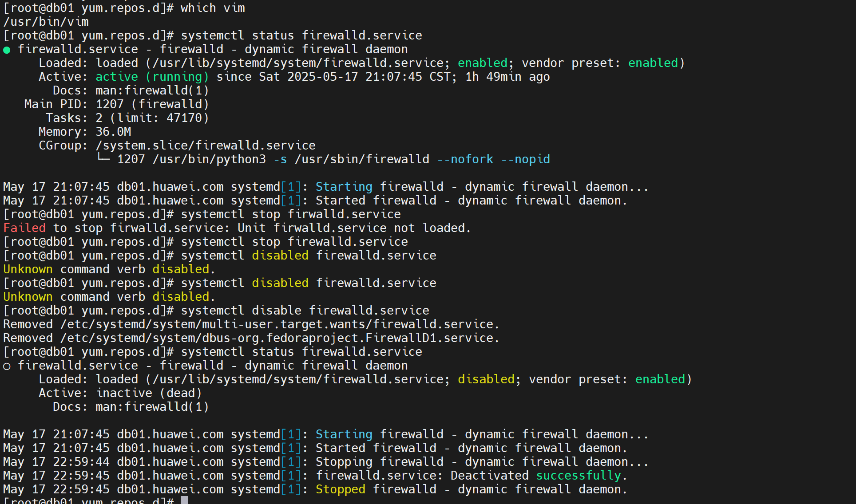The image size is (856, 504).
Task: Click the hollow inactive status circle
Action: [x=7, y=366]
